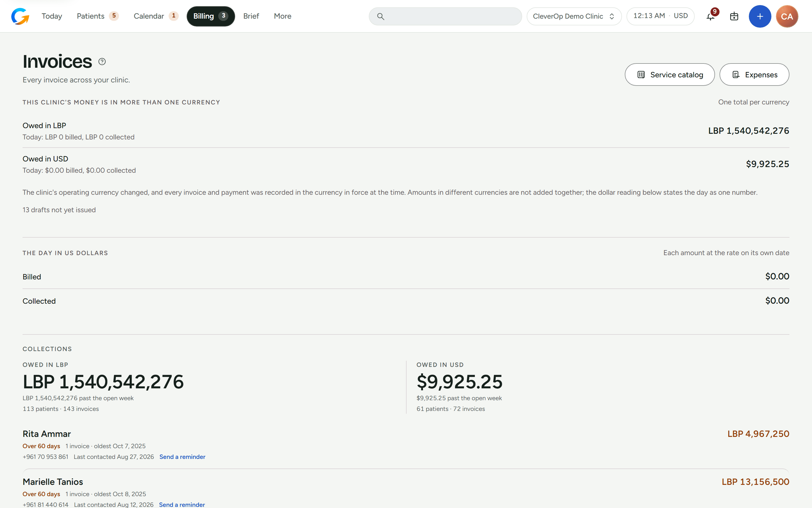Image resolution: width=812 pixels, height=508 pixels.
Task: Open the CA user avatar
Action: 787,16
